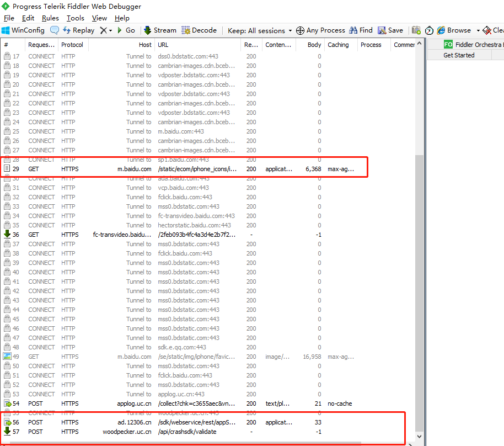The width and height of the screenshot is (504, 446).
Task: Sort by URL column header
Action: [197, 45]
